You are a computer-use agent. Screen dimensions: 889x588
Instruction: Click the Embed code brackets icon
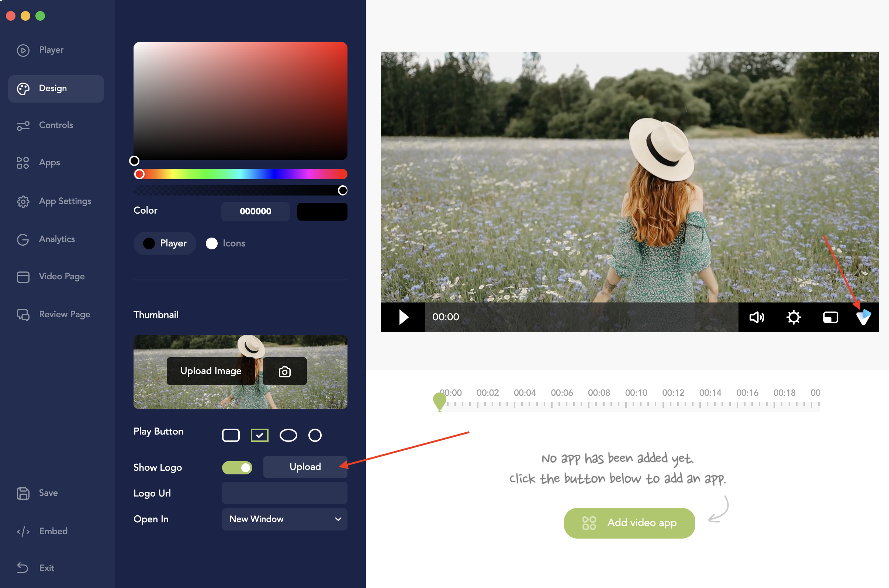point(23,532)
